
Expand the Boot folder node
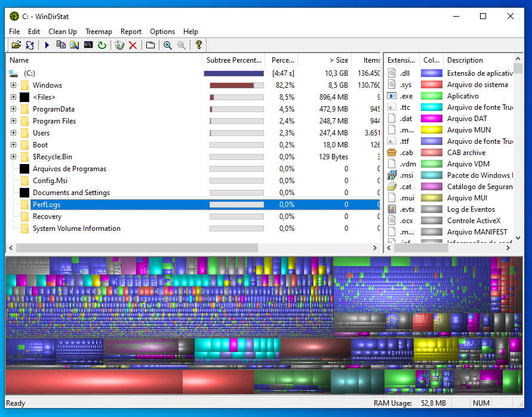coord(13,145)
